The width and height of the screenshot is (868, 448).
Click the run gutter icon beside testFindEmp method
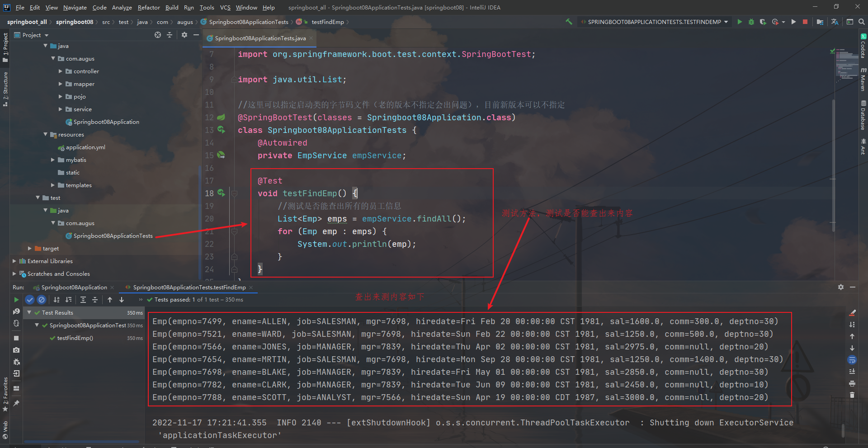click(221, 193)
